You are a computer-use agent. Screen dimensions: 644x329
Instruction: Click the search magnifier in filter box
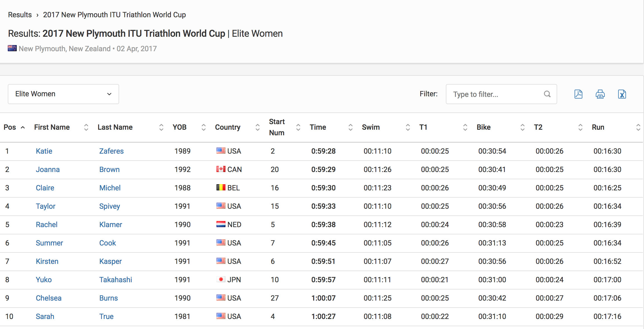[x=547, y=94]
